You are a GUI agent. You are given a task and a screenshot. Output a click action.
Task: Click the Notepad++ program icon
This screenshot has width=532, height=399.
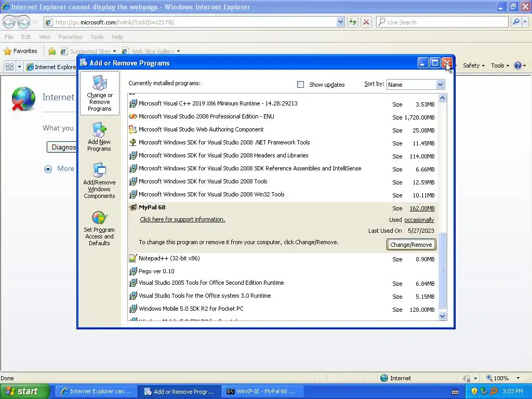point(133,258)
